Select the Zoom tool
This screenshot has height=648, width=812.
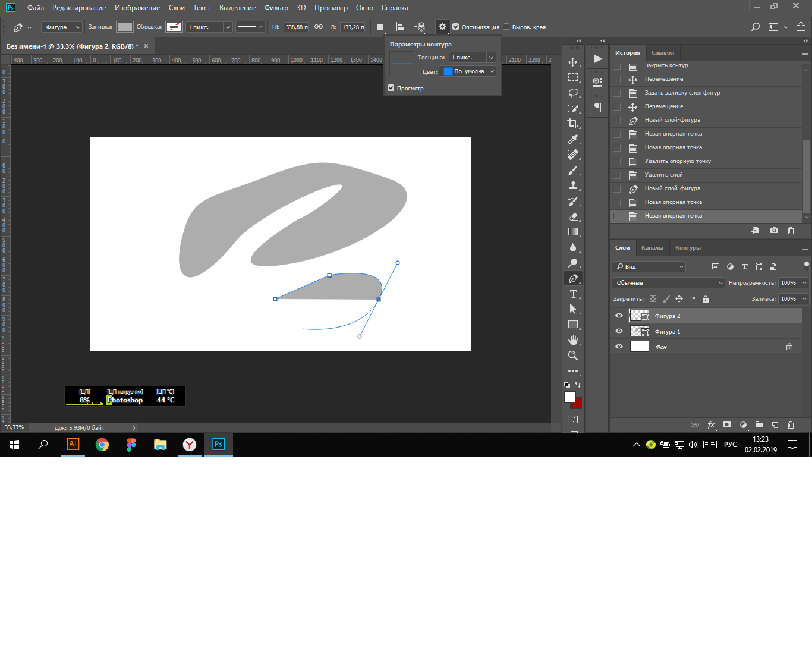pos(573,356)
